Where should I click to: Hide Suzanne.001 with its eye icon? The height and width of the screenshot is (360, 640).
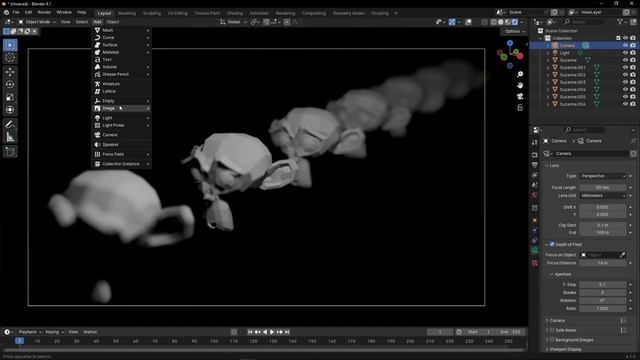click(625, 67)
